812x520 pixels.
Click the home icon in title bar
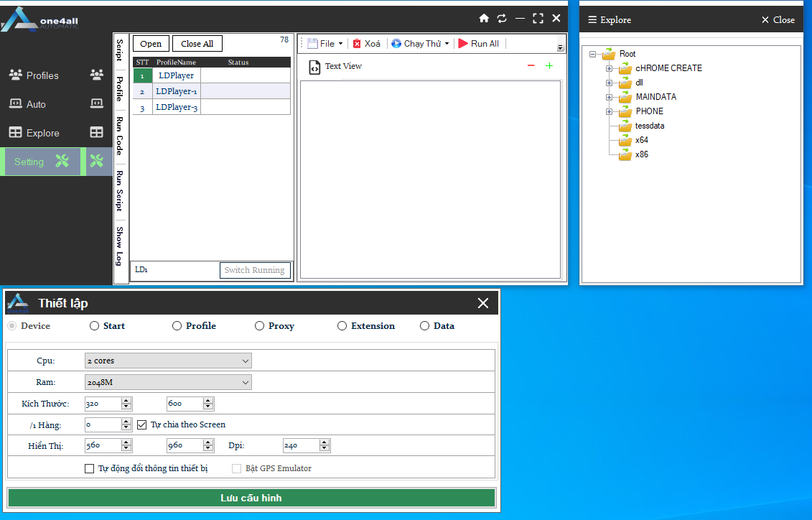pyautogui.click(x=484, y=19)
